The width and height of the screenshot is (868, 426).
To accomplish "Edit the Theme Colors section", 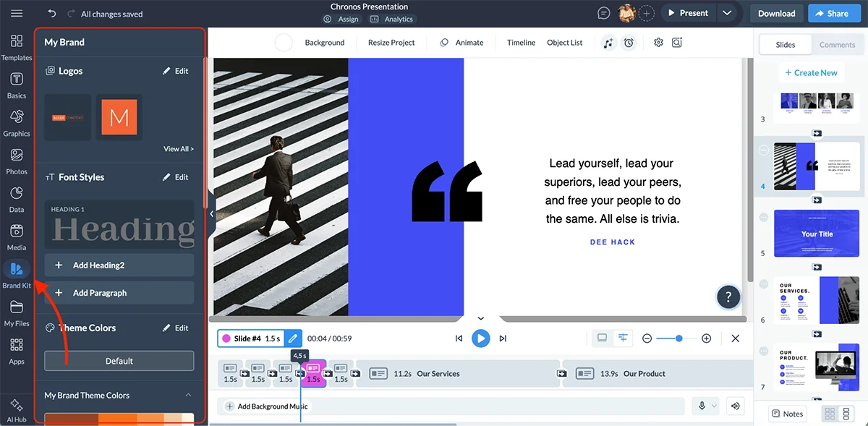I will point(176,328).
